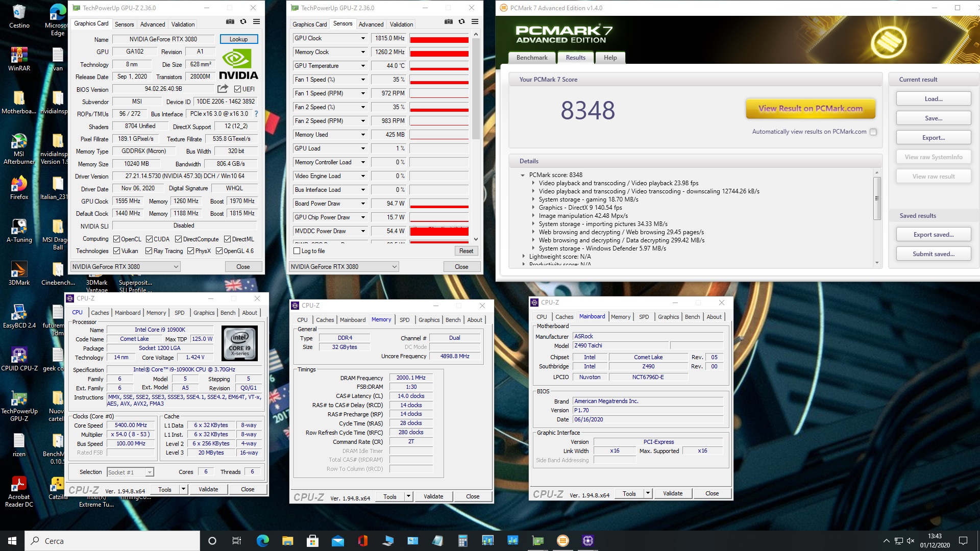Open hamburger menu in GPU-Z Sensors window
The image size is (980, 551).
pyautogui.click(x=475, y=21)
